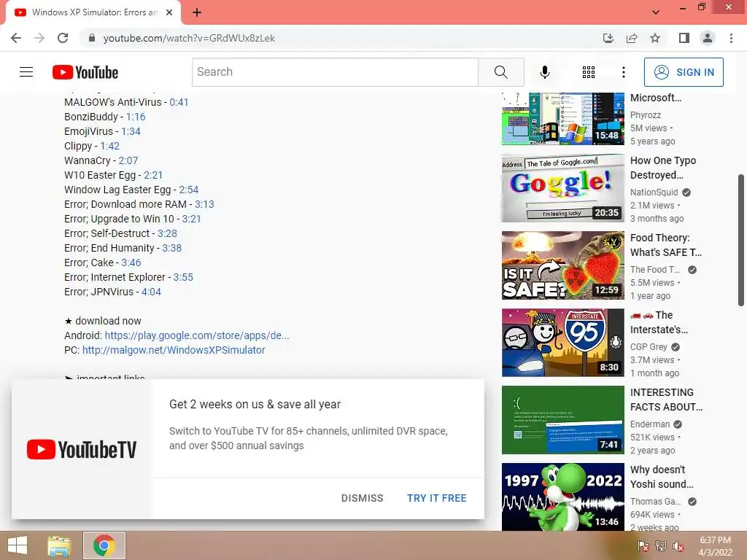
Task: Click into the YouTube Search field
Action: (x=335, y=72)
